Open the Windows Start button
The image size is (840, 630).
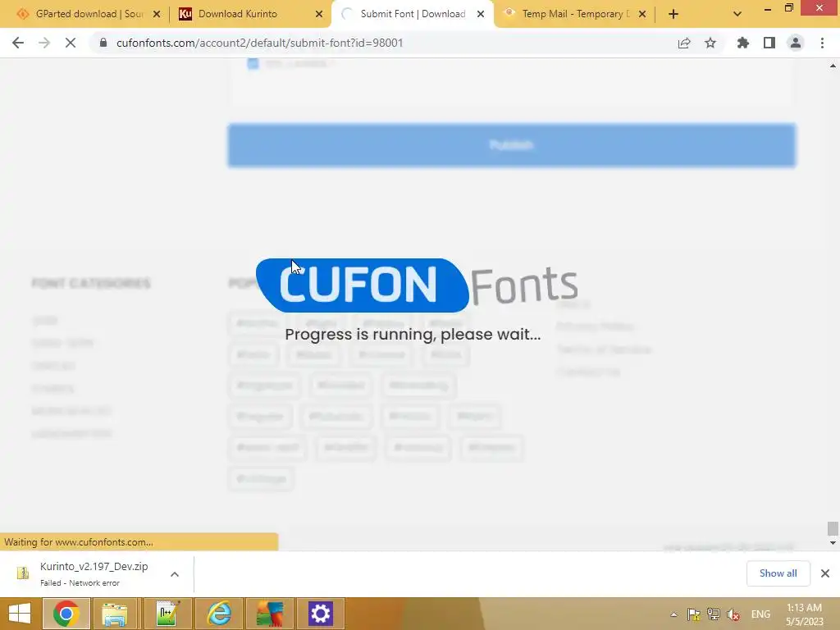[x=20, y=614]
